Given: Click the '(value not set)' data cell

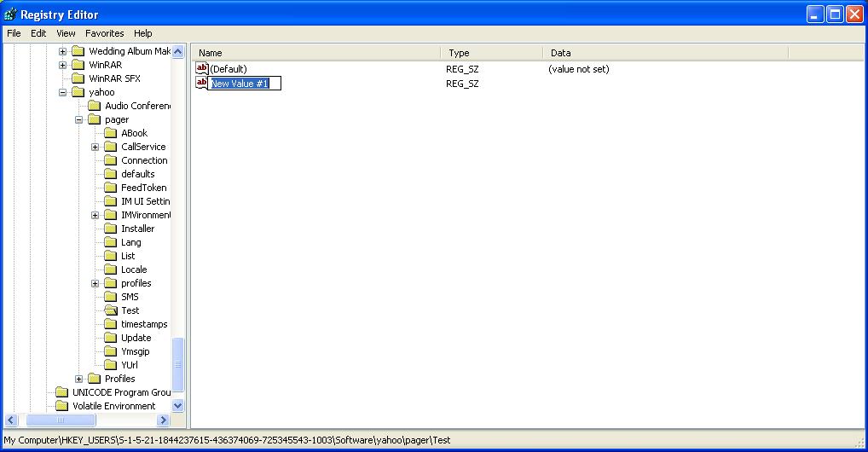Looking at the screenshot, I should [578, 69].
